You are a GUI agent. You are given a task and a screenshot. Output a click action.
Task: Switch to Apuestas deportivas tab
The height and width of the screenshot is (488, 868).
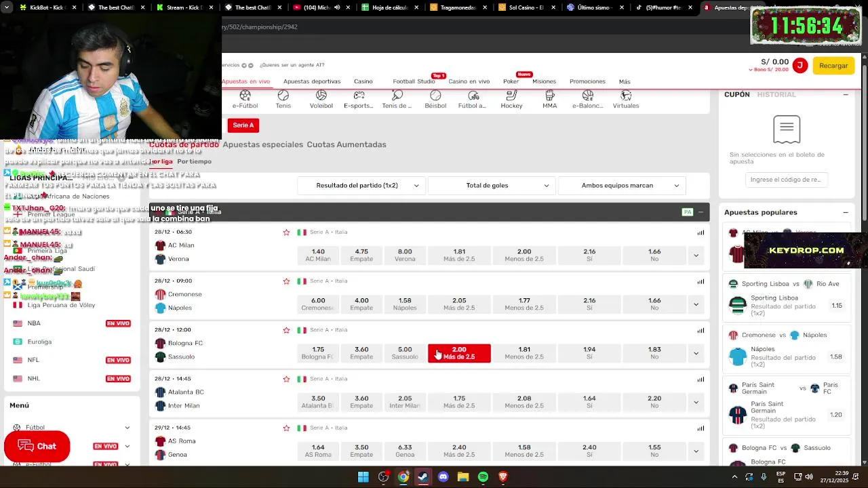(312, 81)
